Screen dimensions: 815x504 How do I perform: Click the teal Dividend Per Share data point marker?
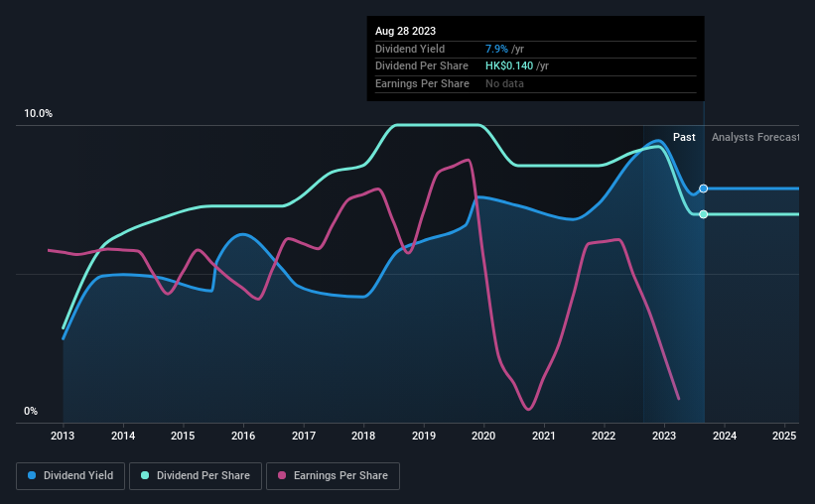click(x=703, y=214)
